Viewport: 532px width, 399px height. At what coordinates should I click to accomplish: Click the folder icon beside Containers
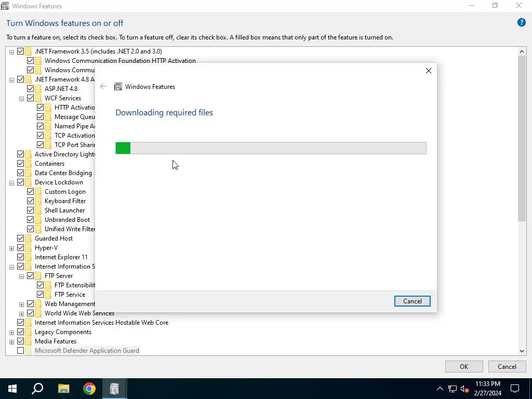point(29,164)
